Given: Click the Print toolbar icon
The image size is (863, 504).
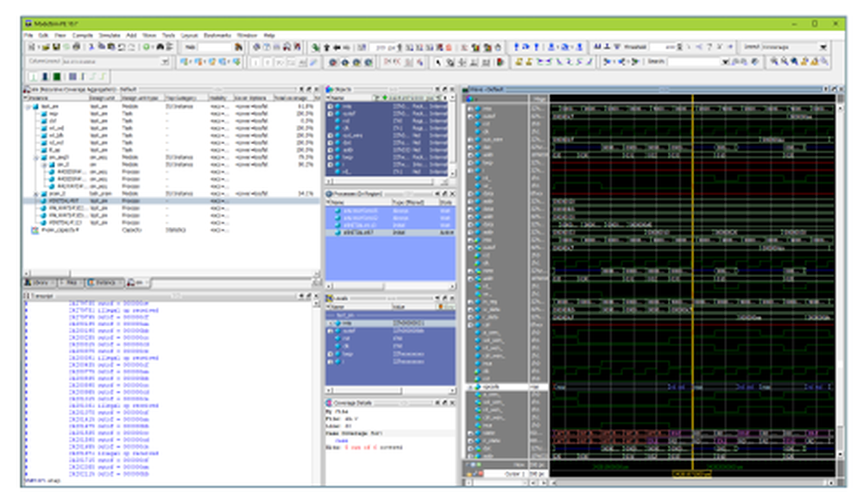Looking at the screenshot, I should click(77, 47).
